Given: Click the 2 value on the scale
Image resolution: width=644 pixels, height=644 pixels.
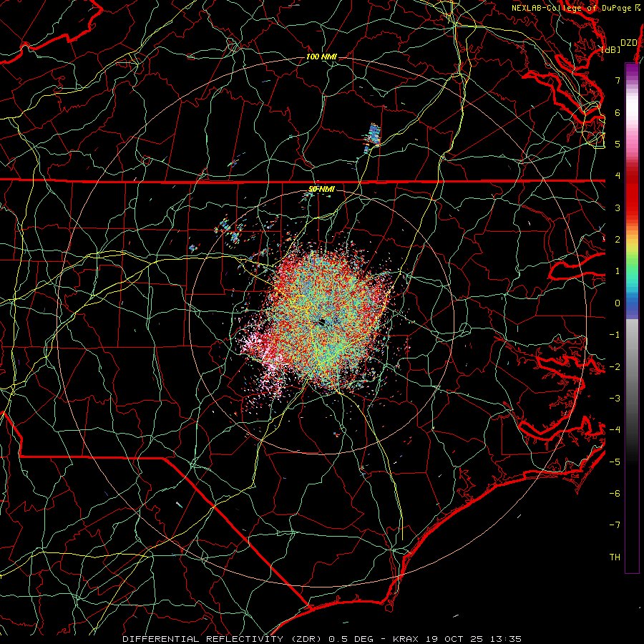Looking at the screenshot, I should pos(618,240).
